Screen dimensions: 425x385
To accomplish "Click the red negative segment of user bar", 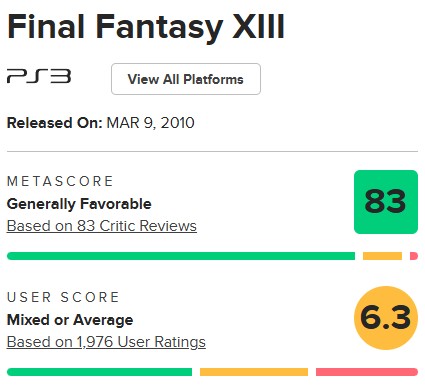I will click(x=367, y=372).
